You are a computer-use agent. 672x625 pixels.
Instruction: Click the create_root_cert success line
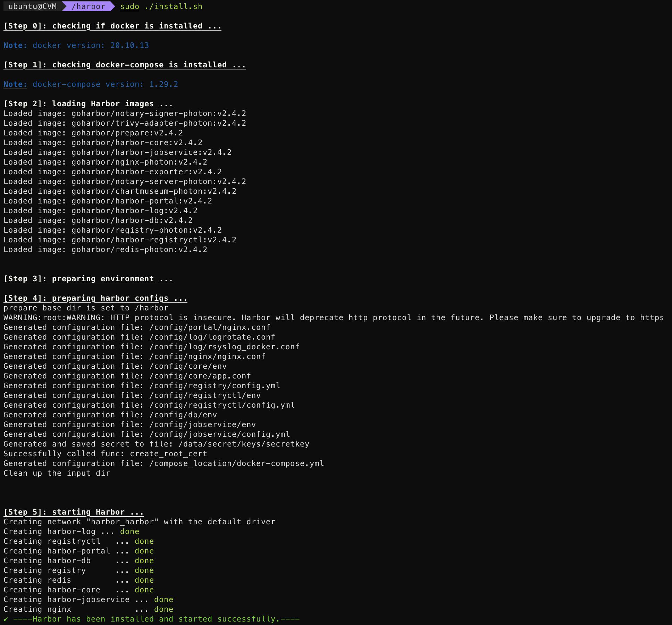pos(106,454)
